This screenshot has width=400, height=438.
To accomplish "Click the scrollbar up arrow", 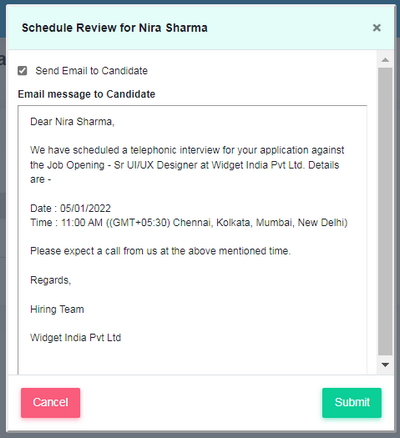I will click(x=385, y=60).
